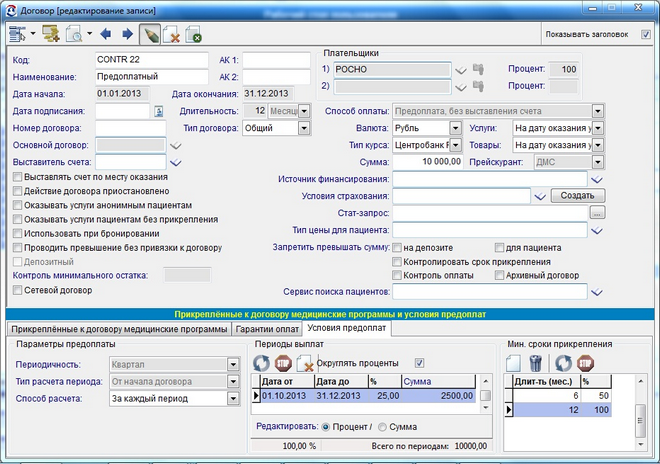The height and width of the screenshot is (464, 660).
Task: Switch to the Гарантии оплат tab
Action: pyautogui.click(x=267, y=329)
